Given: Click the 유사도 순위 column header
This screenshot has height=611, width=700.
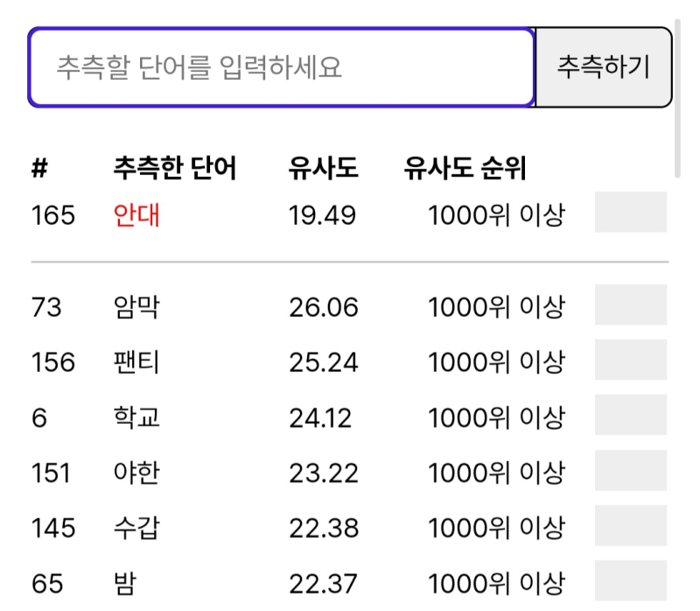Looking at the screenshot, I should click(x=465, y=168).
